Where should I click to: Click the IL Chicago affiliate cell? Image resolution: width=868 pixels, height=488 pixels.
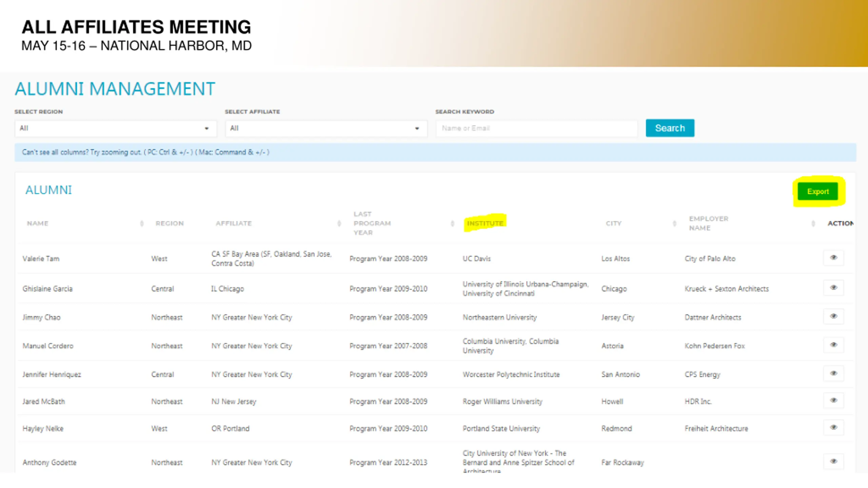pos(227,289)
